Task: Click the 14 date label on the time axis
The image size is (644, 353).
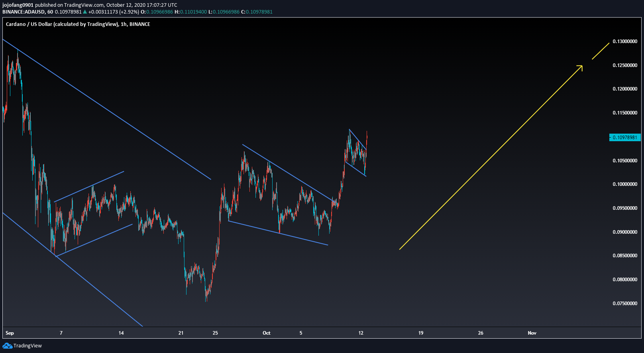Action: tap(121, 333)
